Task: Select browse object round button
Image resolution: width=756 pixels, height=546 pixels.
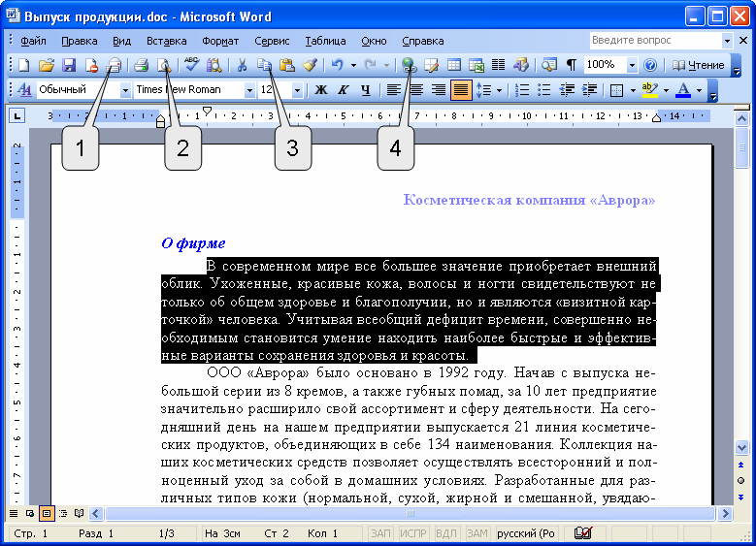Action: pos(741,480)
